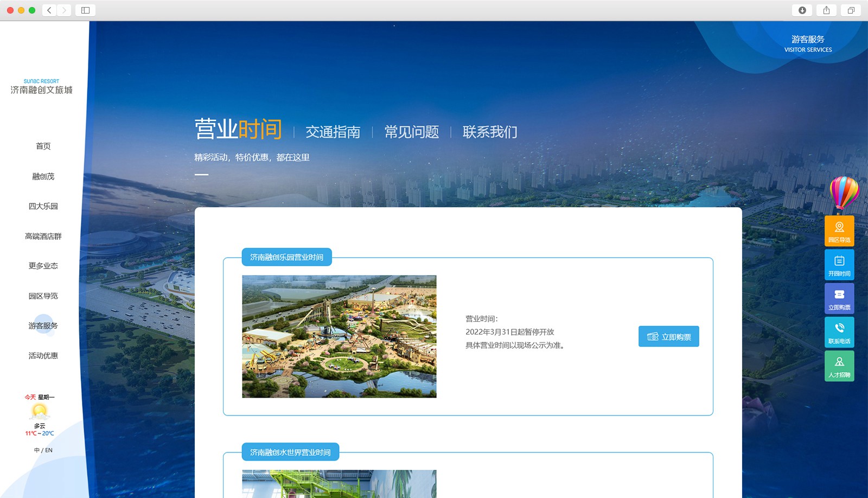This screenshot has height=498, width=868.
Task: Click the 开园时间 calendar icon
Action: pos(839,265)
